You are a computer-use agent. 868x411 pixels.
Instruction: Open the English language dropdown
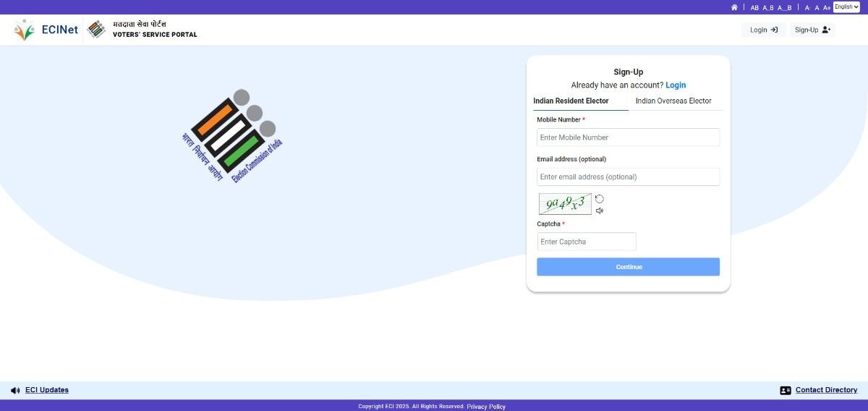[846, 7]
